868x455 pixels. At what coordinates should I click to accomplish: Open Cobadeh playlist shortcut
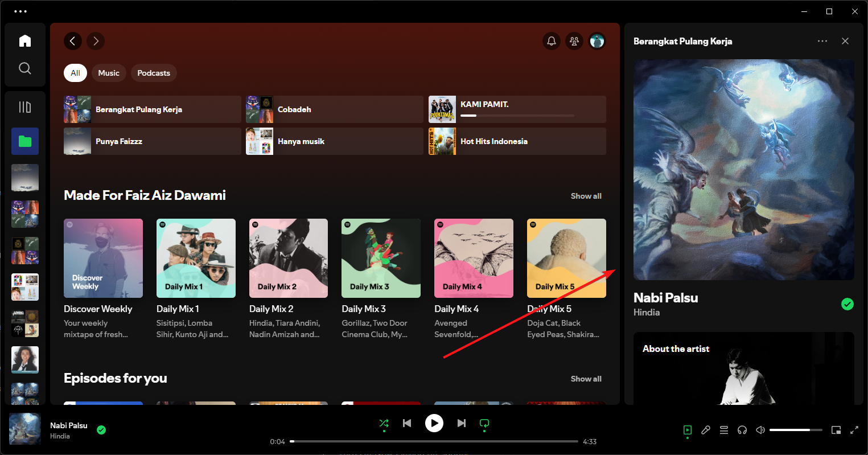click(335, 109)
